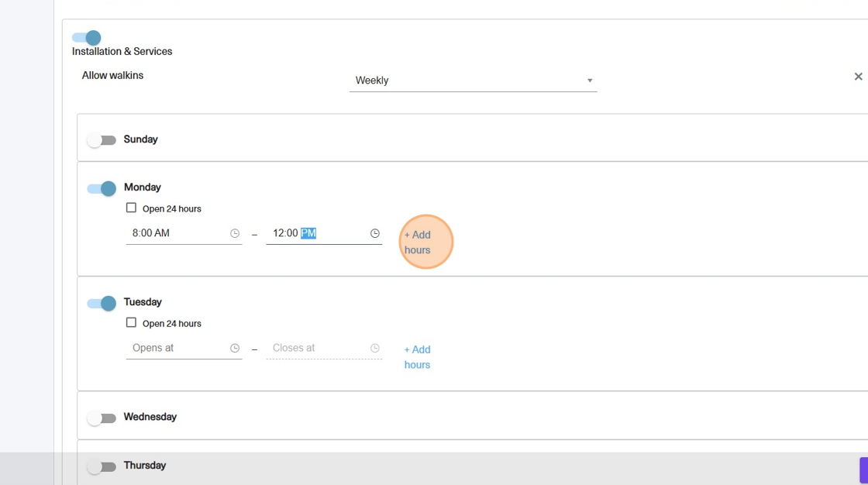Disable Monday hours toggle
868x485 pixels.
[x=102, y=188]
